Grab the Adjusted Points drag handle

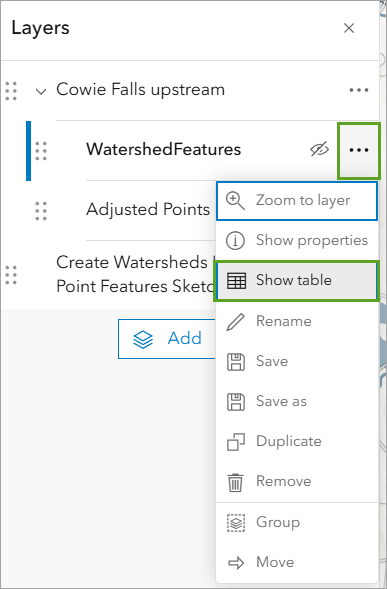click(x=41, y=211)
